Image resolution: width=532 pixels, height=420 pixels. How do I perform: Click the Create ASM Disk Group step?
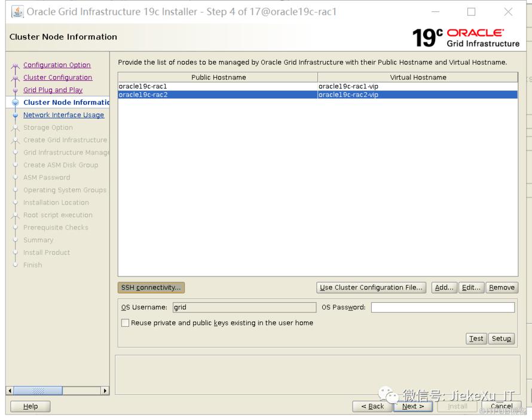(x=61, y=165)
